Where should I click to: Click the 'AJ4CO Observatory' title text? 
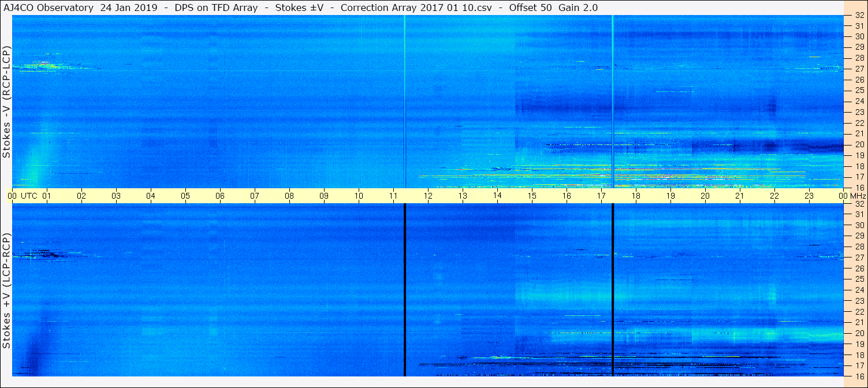click(49, 8)
